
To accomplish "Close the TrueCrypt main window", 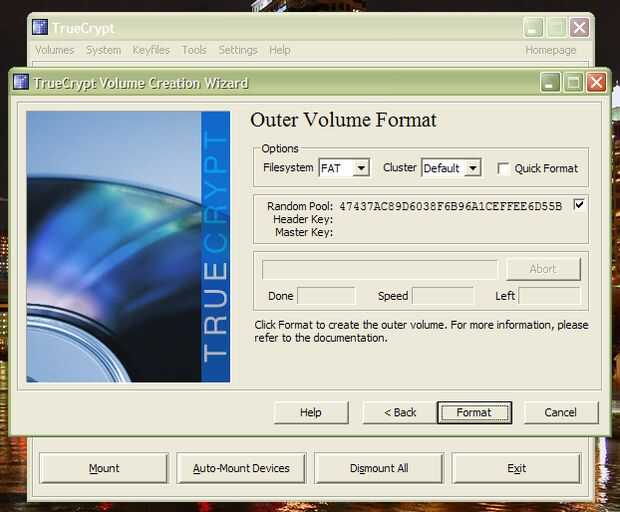I will point(579,27).
